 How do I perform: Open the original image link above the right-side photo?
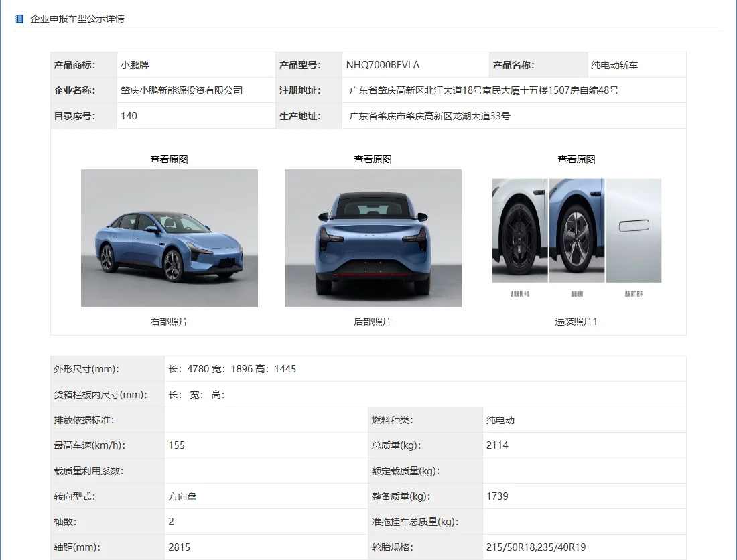tap(170, 159)
